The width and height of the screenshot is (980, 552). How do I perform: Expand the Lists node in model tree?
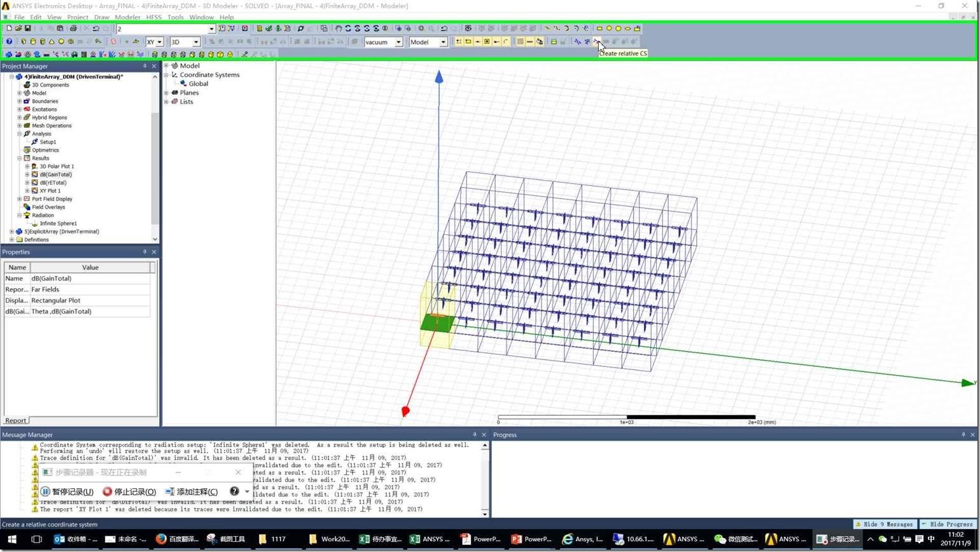[x=167, y=102]
